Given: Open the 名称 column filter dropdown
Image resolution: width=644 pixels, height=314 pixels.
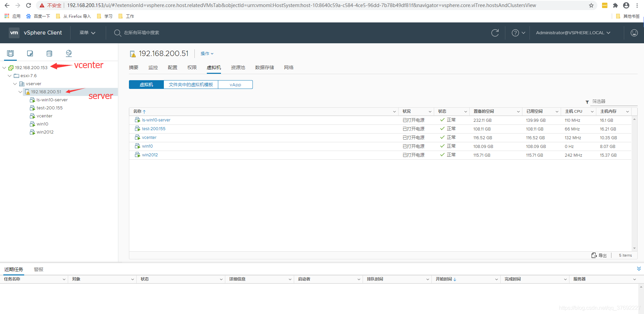Looking at the screenshot, I should click(394, 111).
